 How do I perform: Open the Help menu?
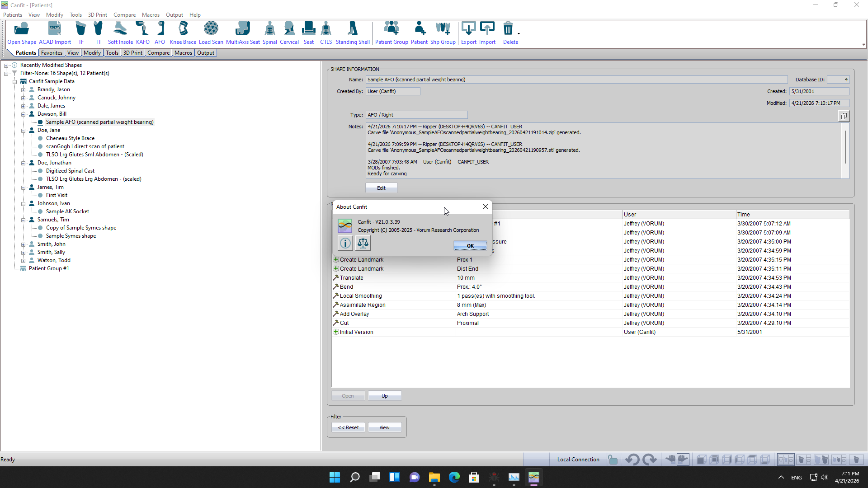pyautogui.click(x=195, y=15)
